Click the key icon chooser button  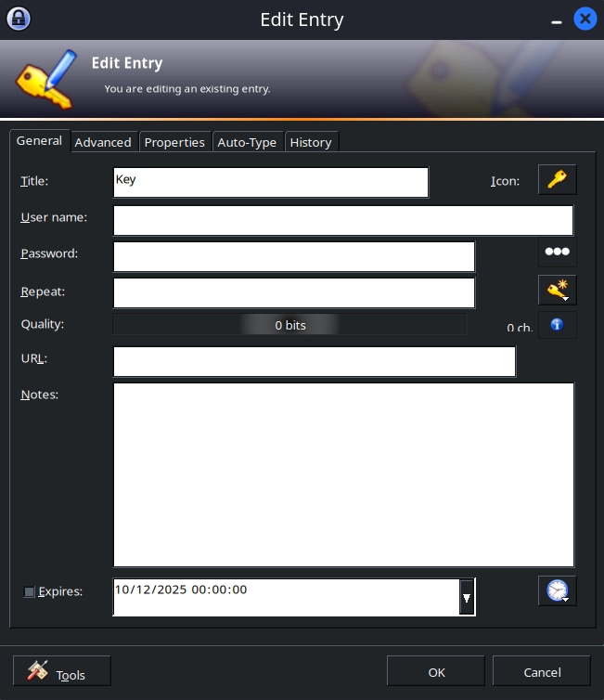coord(557,180)
